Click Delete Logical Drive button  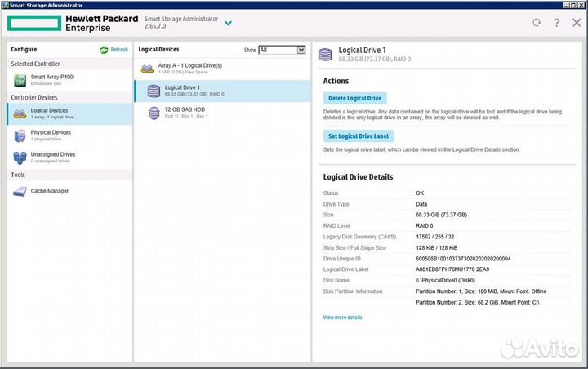[355, 98]
